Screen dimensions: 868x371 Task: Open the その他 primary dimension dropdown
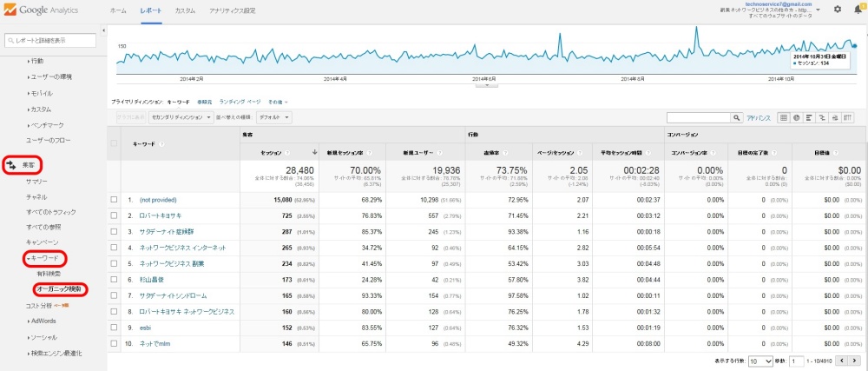coord(278,102)
